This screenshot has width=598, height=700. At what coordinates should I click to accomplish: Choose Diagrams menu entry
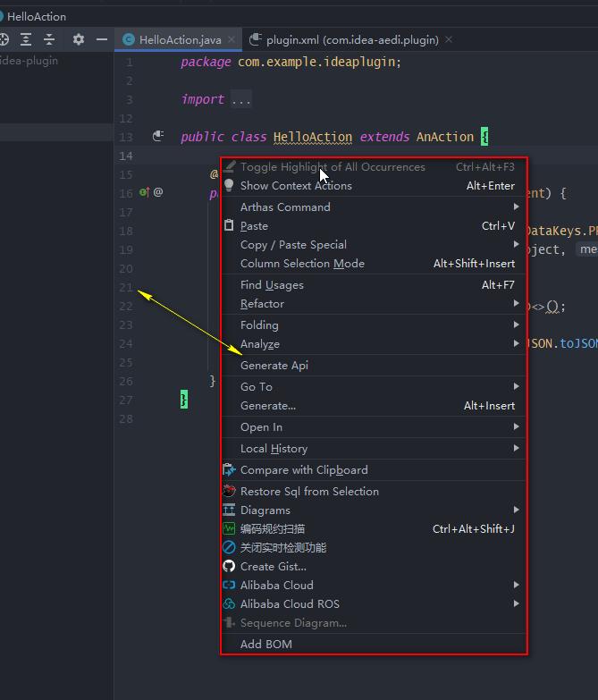[x=374, y=510]
